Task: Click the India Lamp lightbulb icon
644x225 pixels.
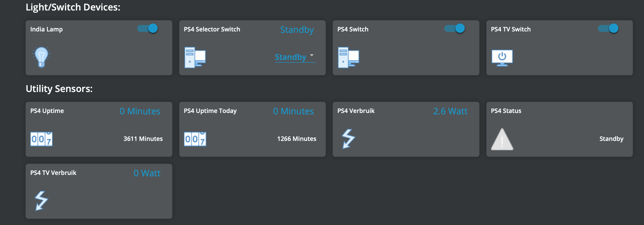Action: [x=41, y=57]
